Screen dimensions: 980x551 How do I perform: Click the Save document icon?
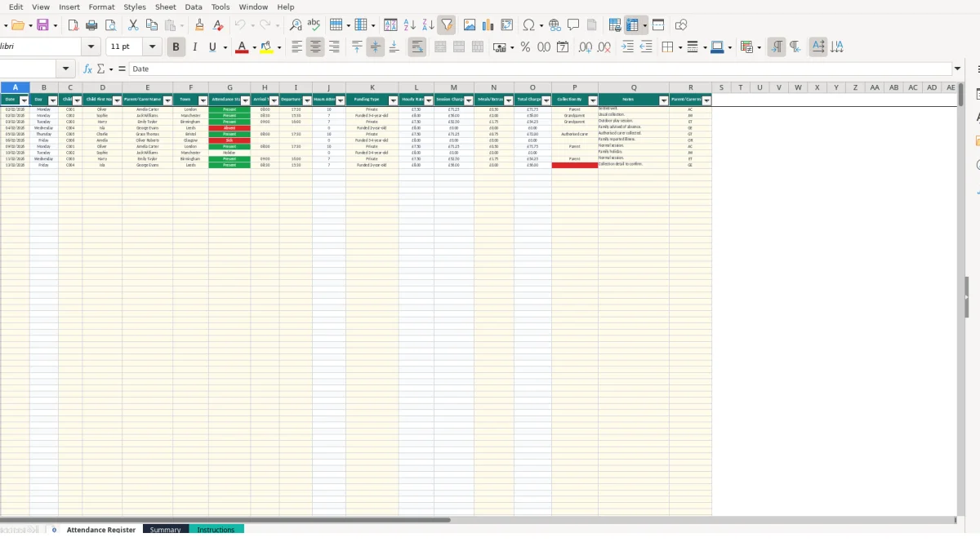[x=42, y=25]
